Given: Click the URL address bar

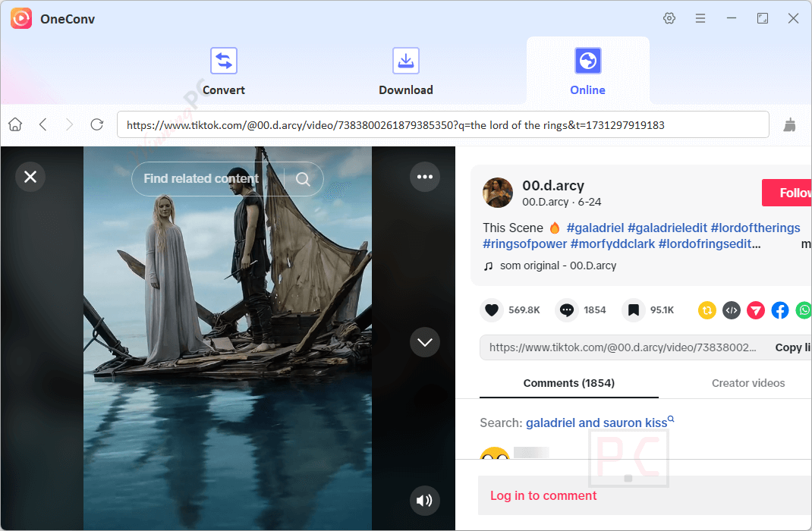Looking at the screenshot, I should (x=442, y=124).
